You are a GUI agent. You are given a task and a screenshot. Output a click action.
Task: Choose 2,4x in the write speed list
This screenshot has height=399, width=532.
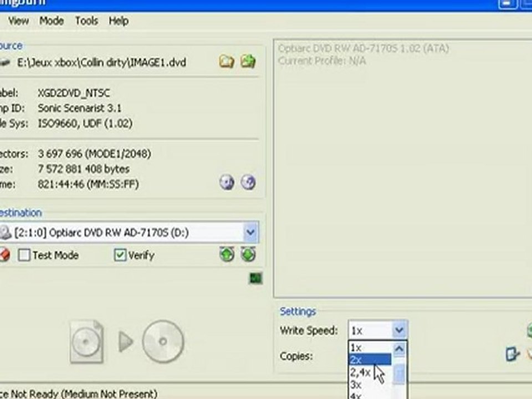click(370, 372)
